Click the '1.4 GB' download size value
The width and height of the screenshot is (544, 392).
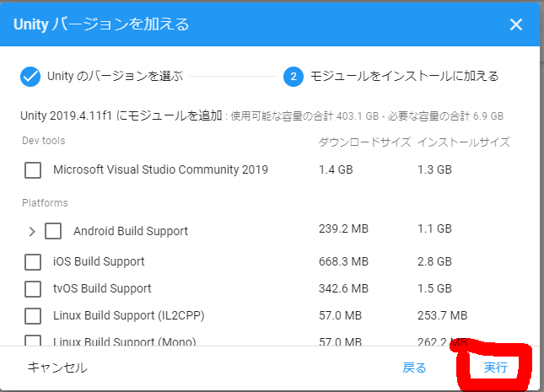(x=336, y=169)
